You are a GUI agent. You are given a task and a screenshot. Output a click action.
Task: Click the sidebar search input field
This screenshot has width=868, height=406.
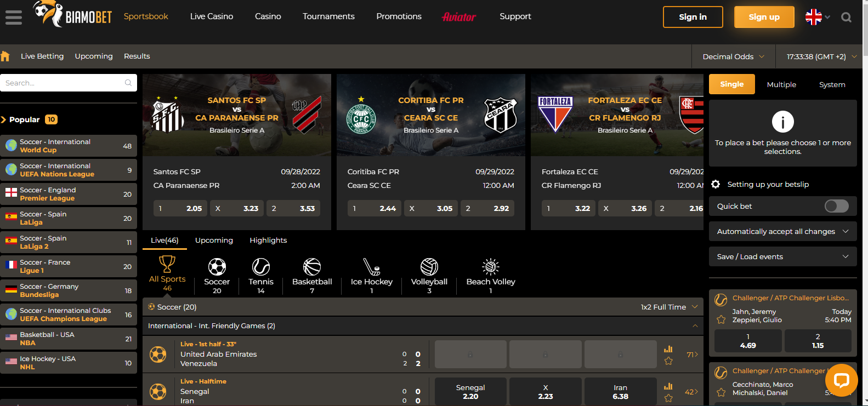click(x=69, y=83)
